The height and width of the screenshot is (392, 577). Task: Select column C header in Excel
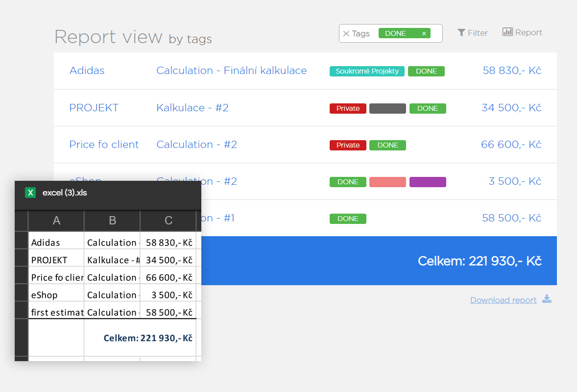(x=168, y=220)
